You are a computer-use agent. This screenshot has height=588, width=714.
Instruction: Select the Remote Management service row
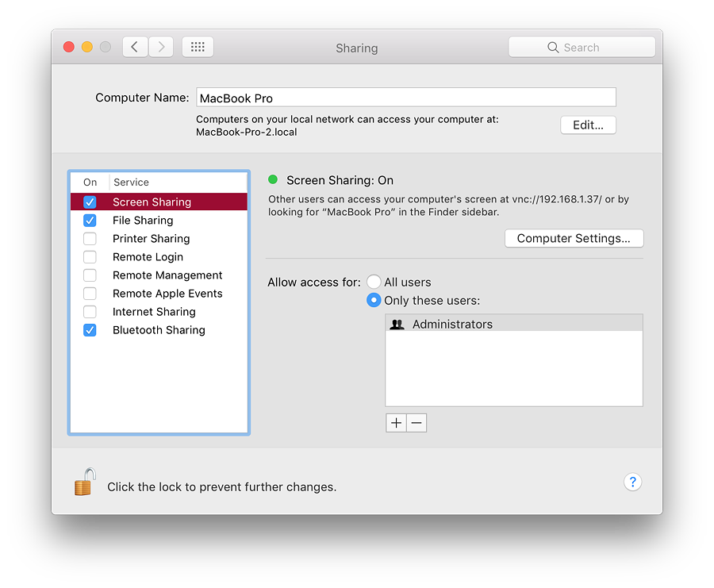tap(159, 275)
